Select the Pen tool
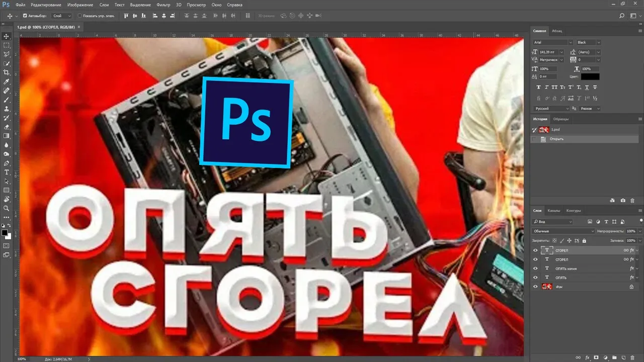644x362 pixels. coord(7,163)
